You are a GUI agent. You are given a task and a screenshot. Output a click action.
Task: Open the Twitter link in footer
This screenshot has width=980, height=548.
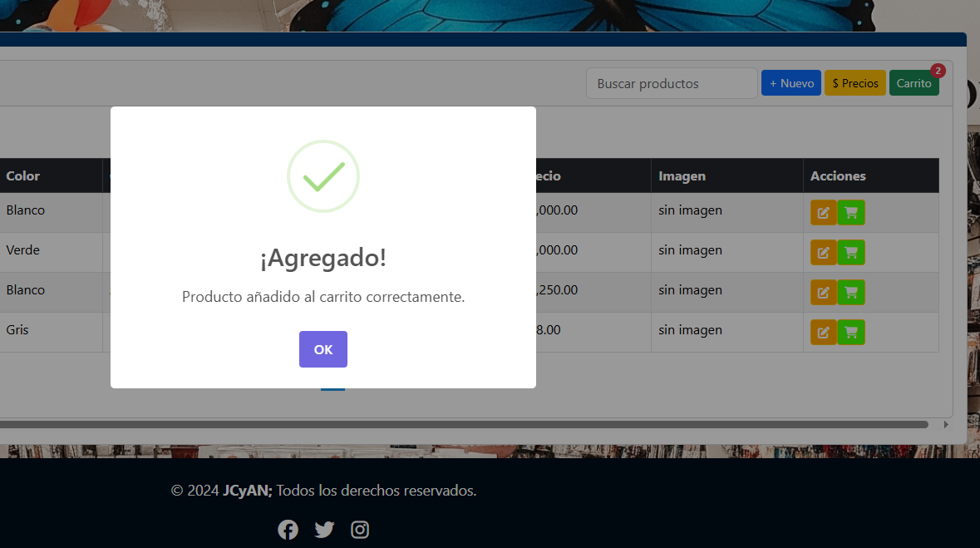(x=324, y=530)
